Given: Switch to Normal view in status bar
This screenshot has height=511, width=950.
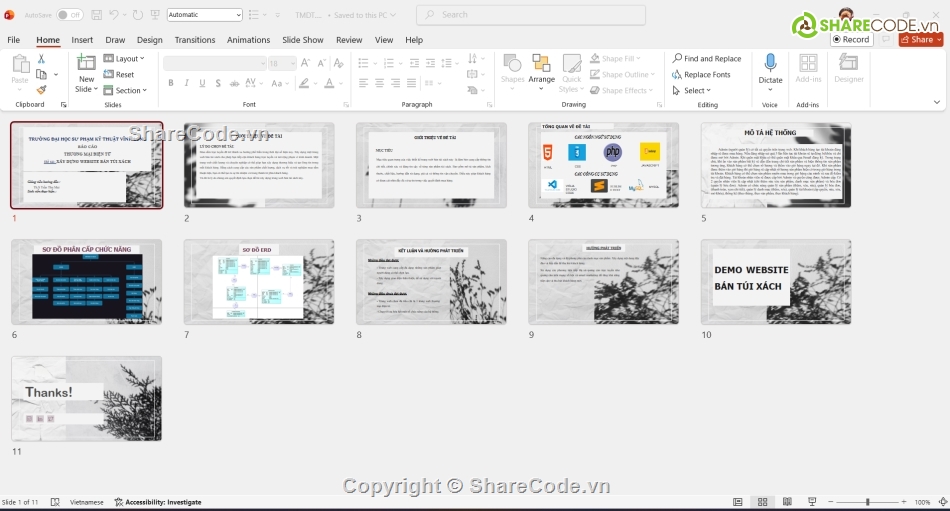Looking at the screenshot, I should (x=738, y=502).
